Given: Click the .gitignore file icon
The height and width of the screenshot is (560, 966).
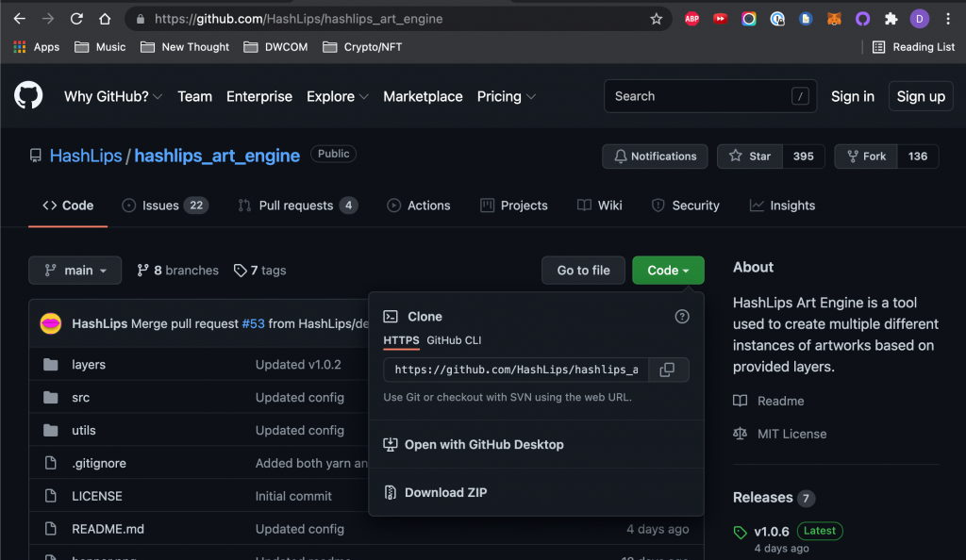Looking at the screenshot, I should [x=51, y=464].
